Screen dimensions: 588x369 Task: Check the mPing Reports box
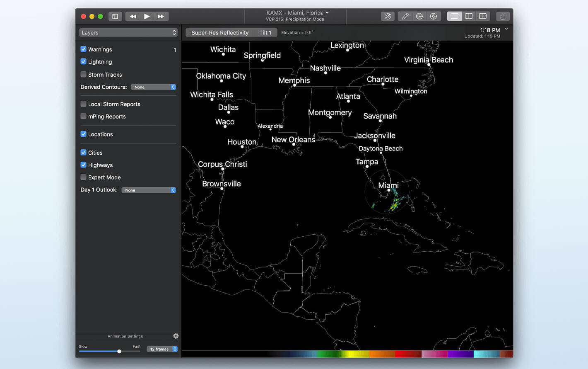pos(83,116)
